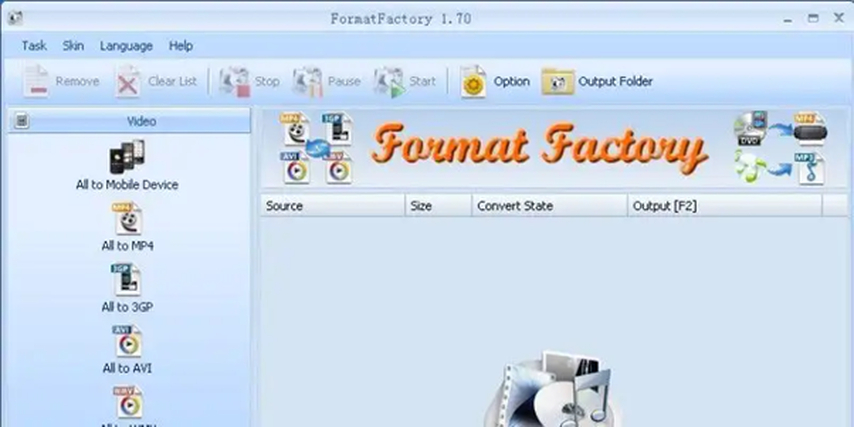
Task: Click AVI file icon in banner
Action: coord(296,168)
